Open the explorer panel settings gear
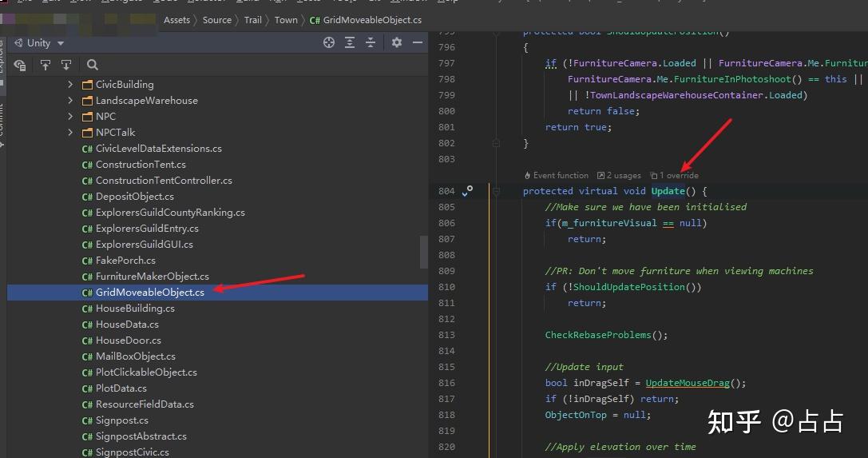 pyautogui.click(x=397, y=43)
